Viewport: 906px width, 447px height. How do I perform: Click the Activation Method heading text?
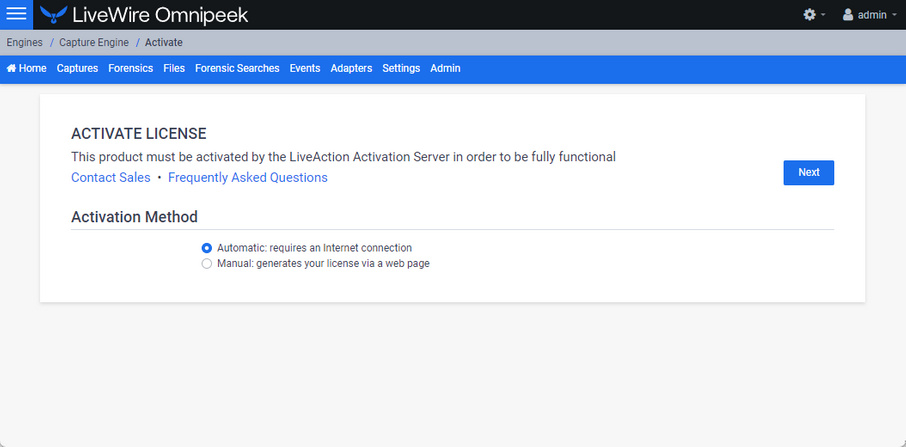pyautogui.click(x=134, y=217)
